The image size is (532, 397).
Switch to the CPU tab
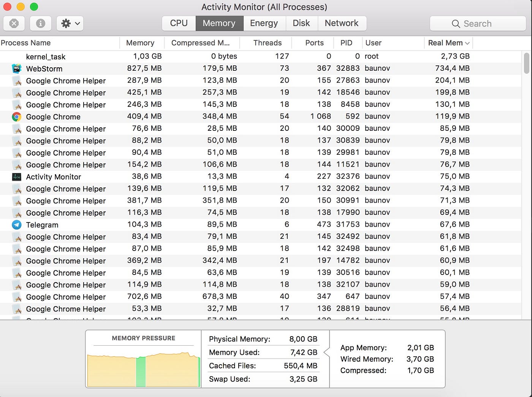pos(179,23)
